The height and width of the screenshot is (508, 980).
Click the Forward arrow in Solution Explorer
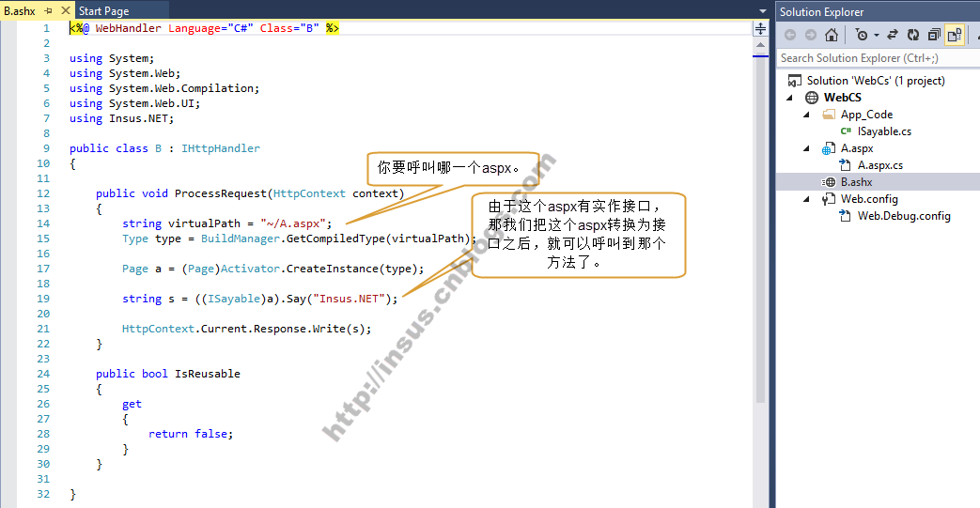coord(810,36)
